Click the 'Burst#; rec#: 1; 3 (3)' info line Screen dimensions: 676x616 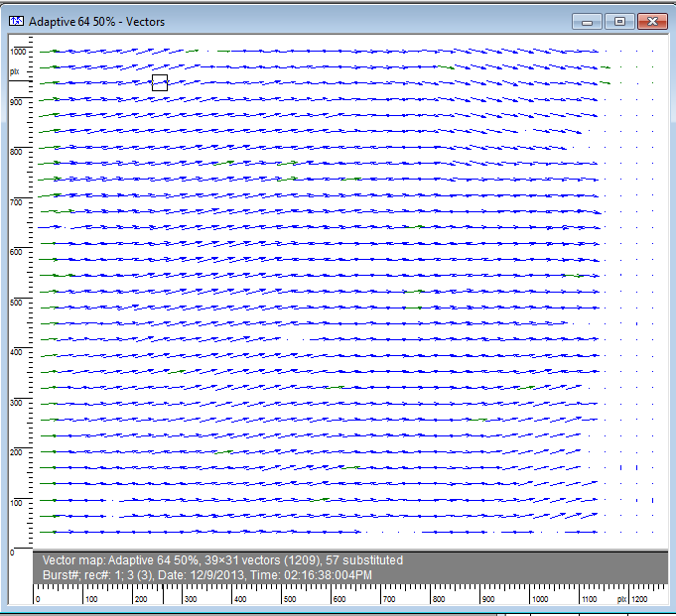[x=206, y=575]
